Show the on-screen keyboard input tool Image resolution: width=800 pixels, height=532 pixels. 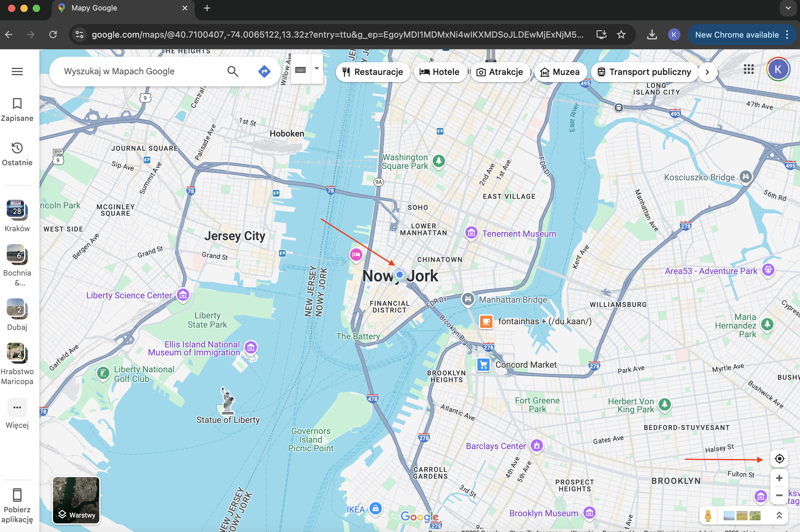tap(300, 70)
